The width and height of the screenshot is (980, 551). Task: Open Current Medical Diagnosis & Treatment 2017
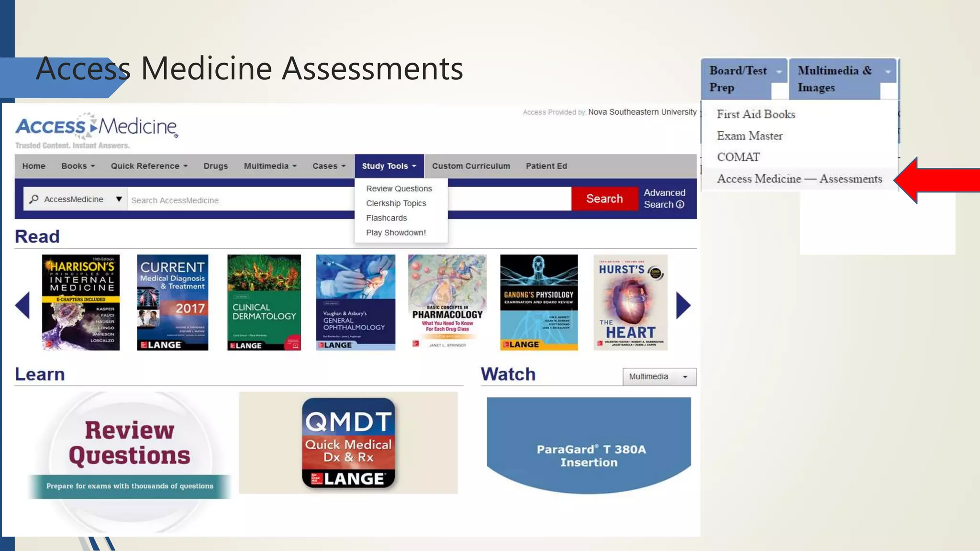(172, 302)
